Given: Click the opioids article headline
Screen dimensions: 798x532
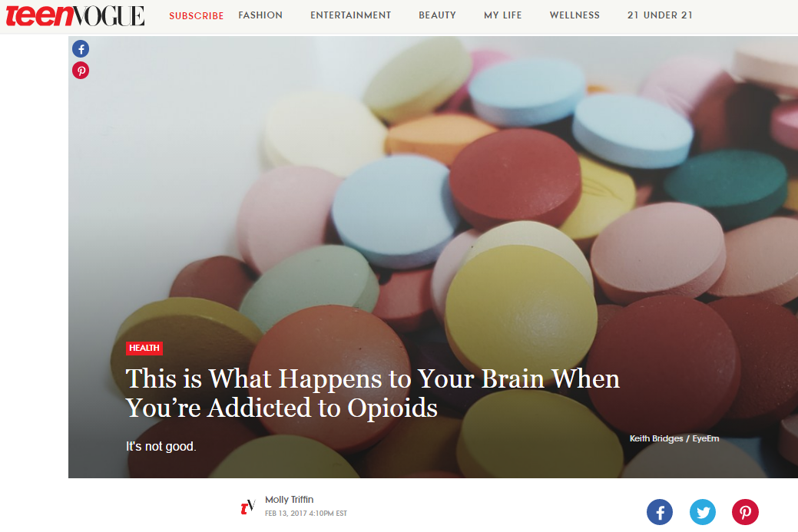Looking at the screenshot, I should point(373,393).
